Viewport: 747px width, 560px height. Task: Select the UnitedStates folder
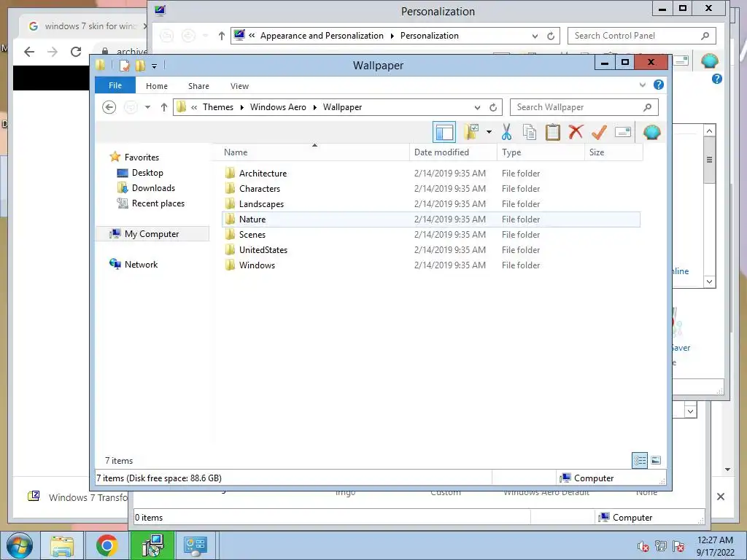coord(431,249)
